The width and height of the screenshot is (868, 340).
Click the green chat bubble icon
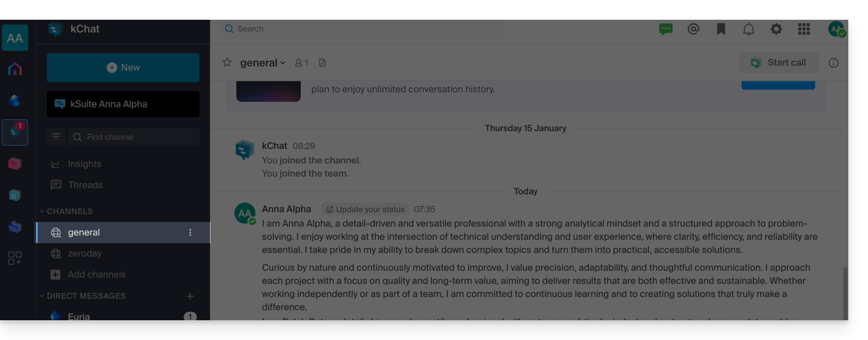click(x=665, y=29)
